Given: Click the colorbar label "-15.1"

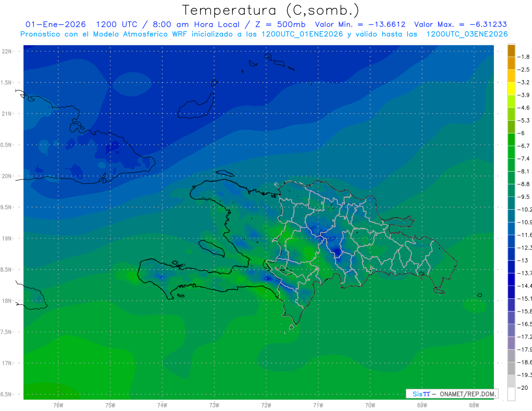Looking at the screenshot, I should 525,298.
